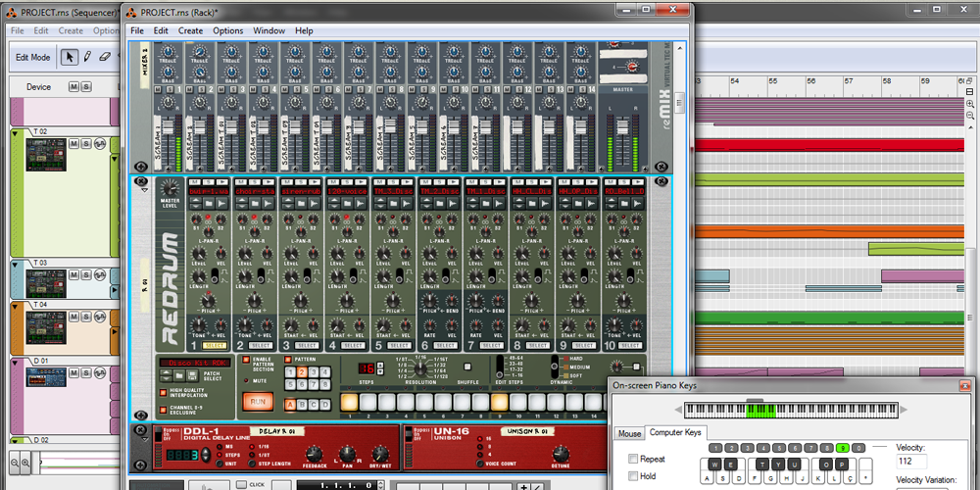The width and height of the screenshot is (980, 490).
Task: Click Select button on Redrum channel 1
Action: pyautogui.click(x=215, y=346)
